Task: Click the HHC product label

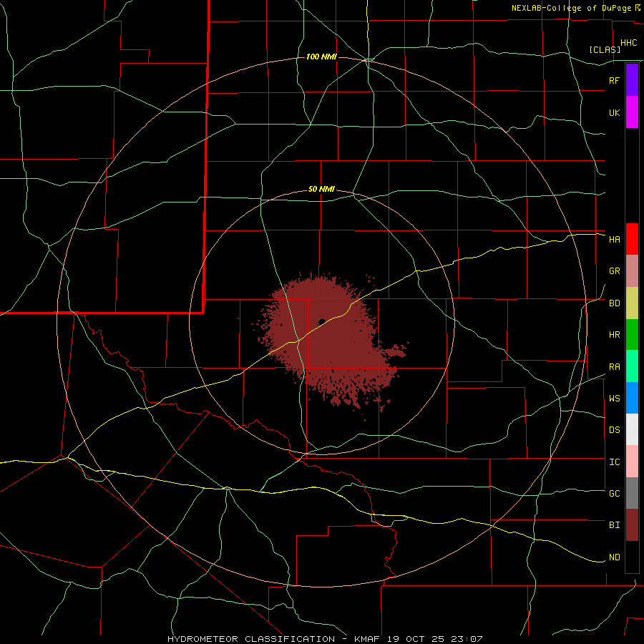Action: click(x=628, y=43)
